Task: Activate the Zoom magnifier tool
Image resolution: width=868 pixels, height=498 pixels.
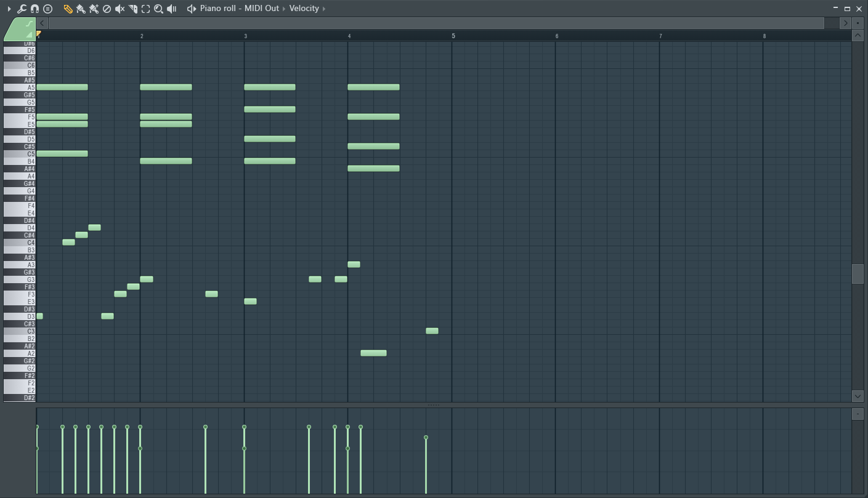Action: click(x=159, y=9)
